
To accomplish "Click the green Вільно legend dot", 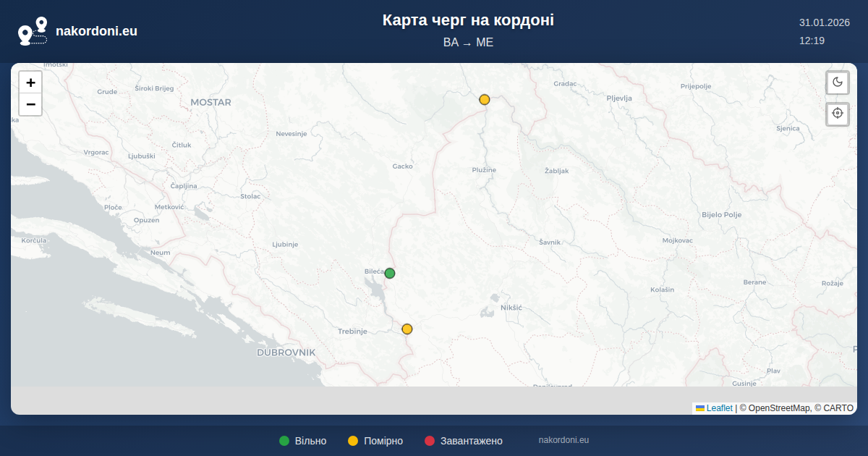I will click(284, 441).
